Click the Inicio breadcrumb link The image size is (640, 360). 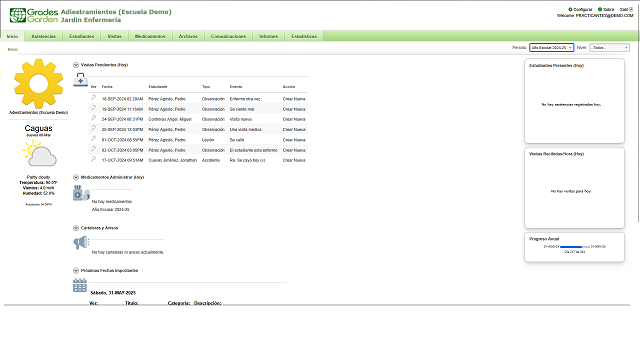click(13, 49)
